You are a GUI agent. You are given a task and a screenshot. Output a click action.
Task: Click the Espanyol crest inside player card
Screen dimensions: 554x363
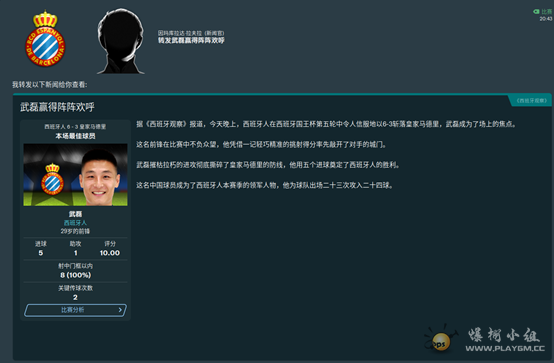click(53, 179)
